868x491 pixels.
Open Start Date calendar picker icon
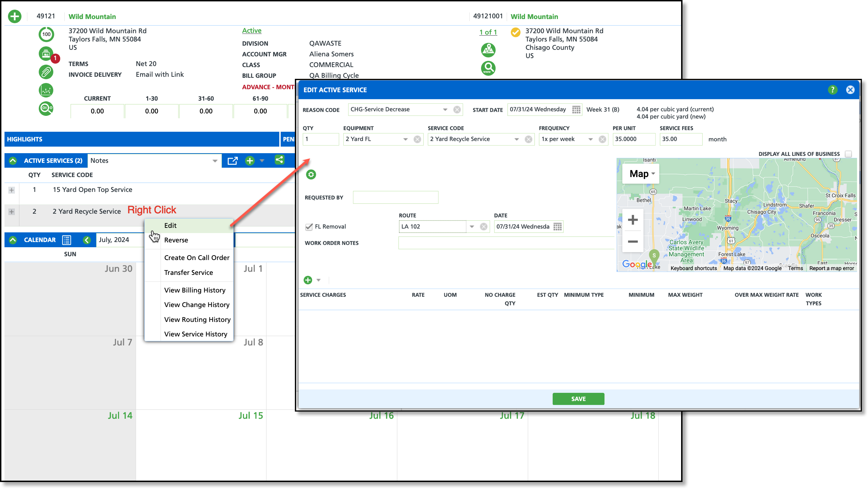576,110
